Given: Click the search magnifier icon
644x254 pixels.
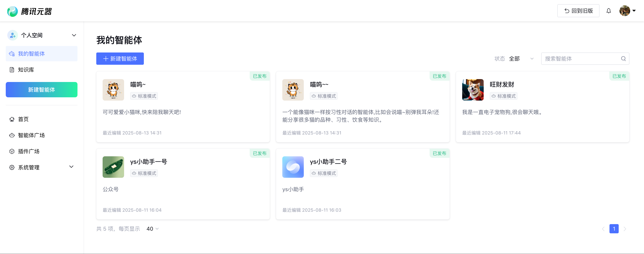Looking at the screenshot, I should tap(623, 59).
